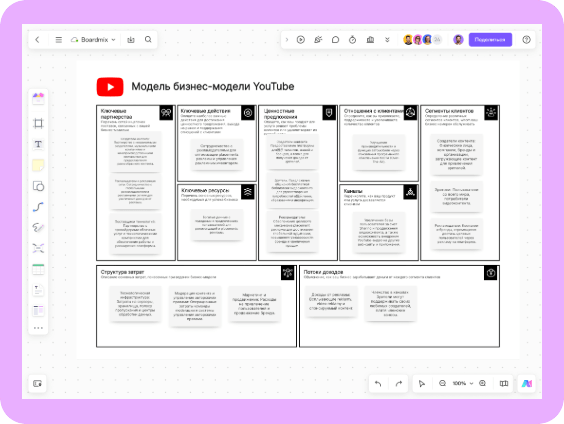Open the timer icon
The width and height of the screenshot is (564, 424).
pos(352,40)
